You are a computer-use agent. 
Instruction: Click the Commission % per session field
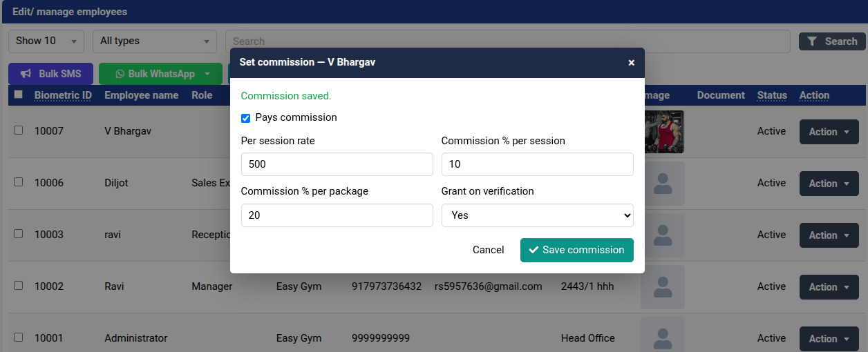pyautogui.click(x=538, y=164)
